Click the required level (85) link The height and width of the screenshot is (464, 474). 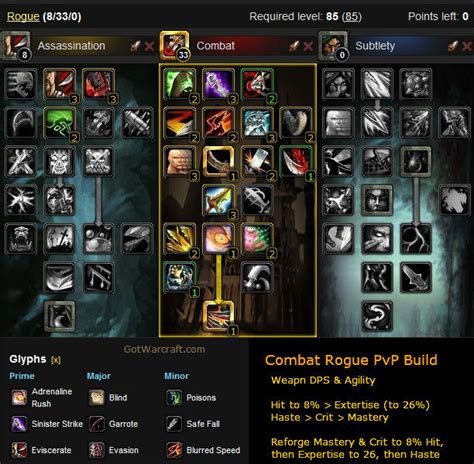click(352, 17)
